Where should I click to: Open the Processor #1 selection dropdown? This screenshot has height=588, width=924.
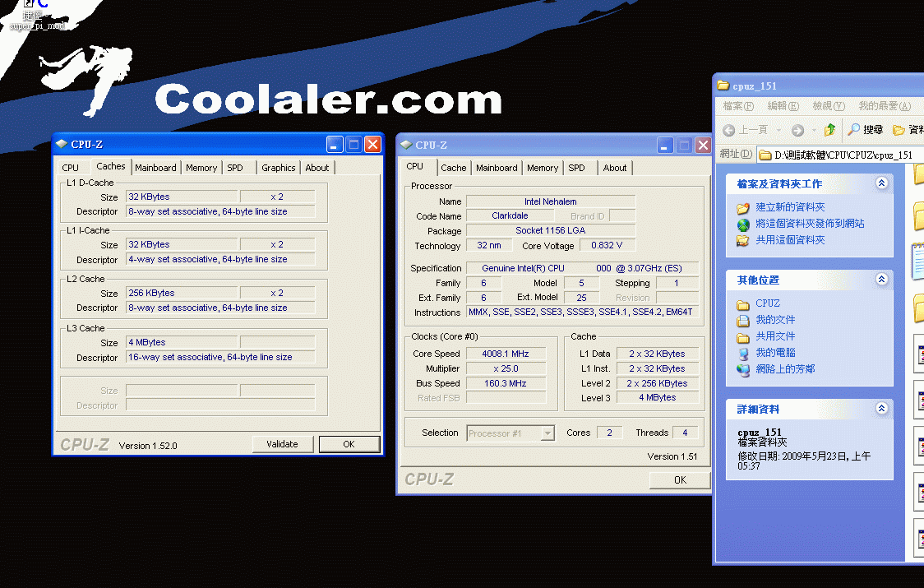click(x=511, y=433)
